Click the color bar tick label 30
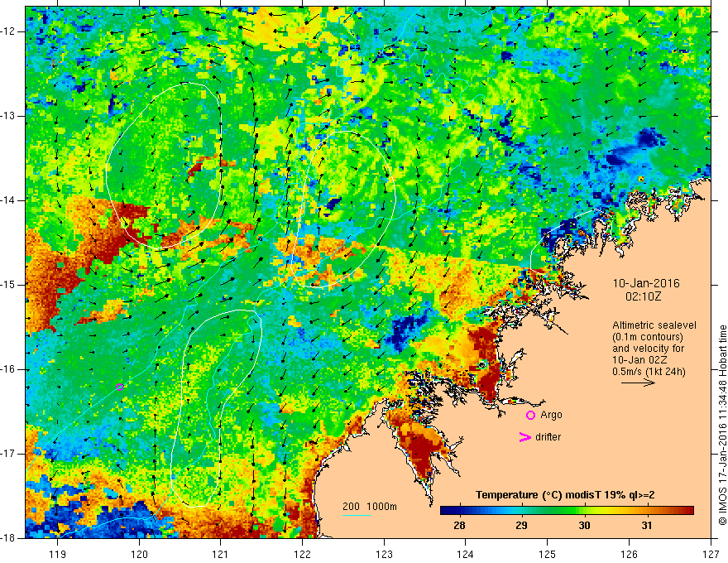Viewport: 728px width, 563px height. 584,526
